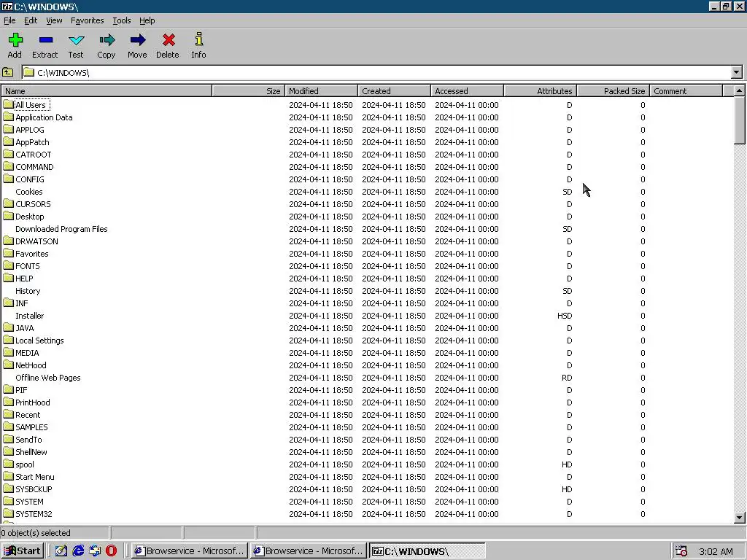This screenshot has width=747, height=560.
Task: Click the red Delete icon
Action: pos(169,40)
